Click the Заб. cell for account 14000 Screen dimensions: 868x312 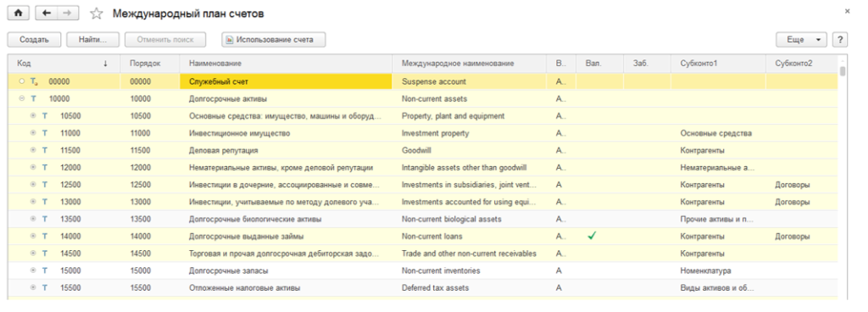[648, 237]
